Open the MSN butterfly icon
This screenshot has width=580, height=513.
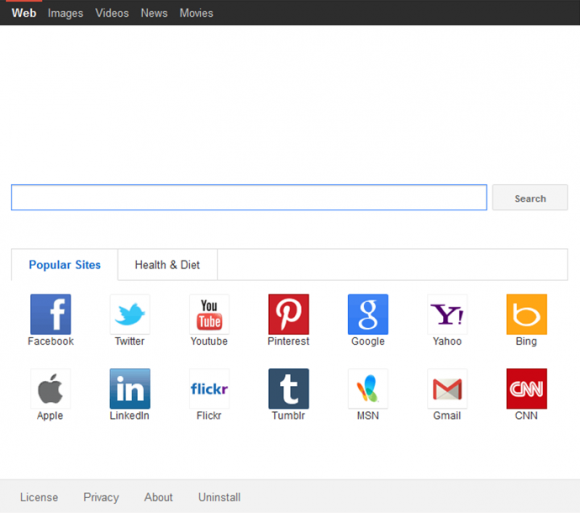click(x=368, y=389)
